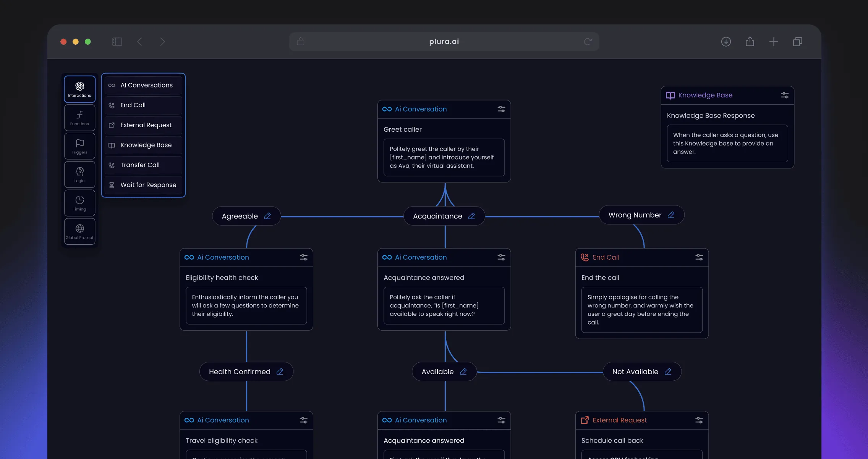
Task: Click the infinity icon on Greet caller node
Action: pos(387,109)
